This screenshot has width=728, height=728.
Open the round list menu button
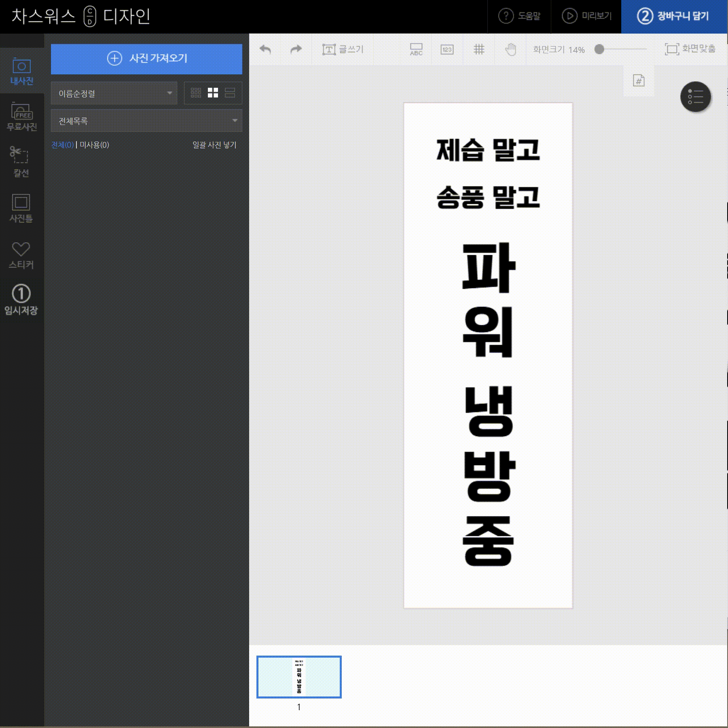pyautogui.click(x=696, y=97)
